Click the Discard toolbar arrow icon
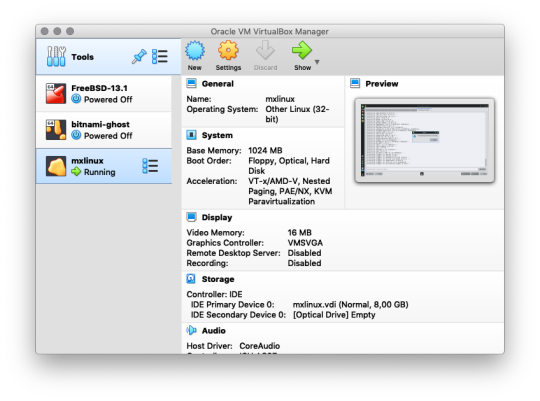 tap(265, 51)
